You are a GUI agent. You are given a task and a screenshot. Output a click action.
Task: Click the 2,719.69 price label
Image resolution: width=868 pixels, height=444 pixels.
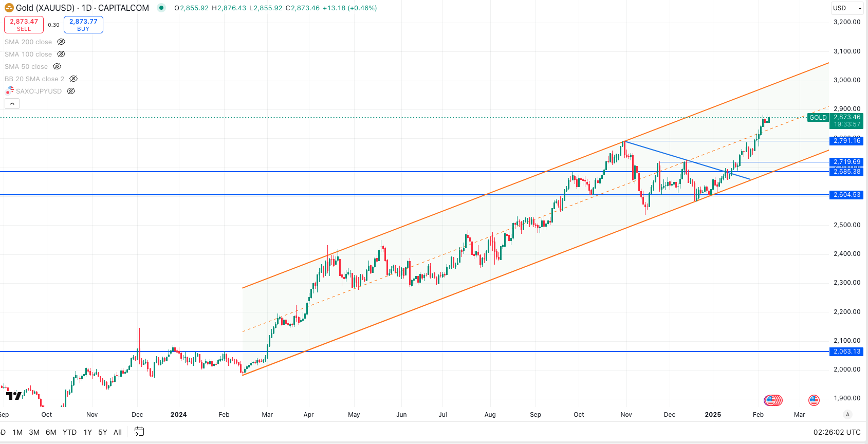pyautogui.click(x=846, y=162)
